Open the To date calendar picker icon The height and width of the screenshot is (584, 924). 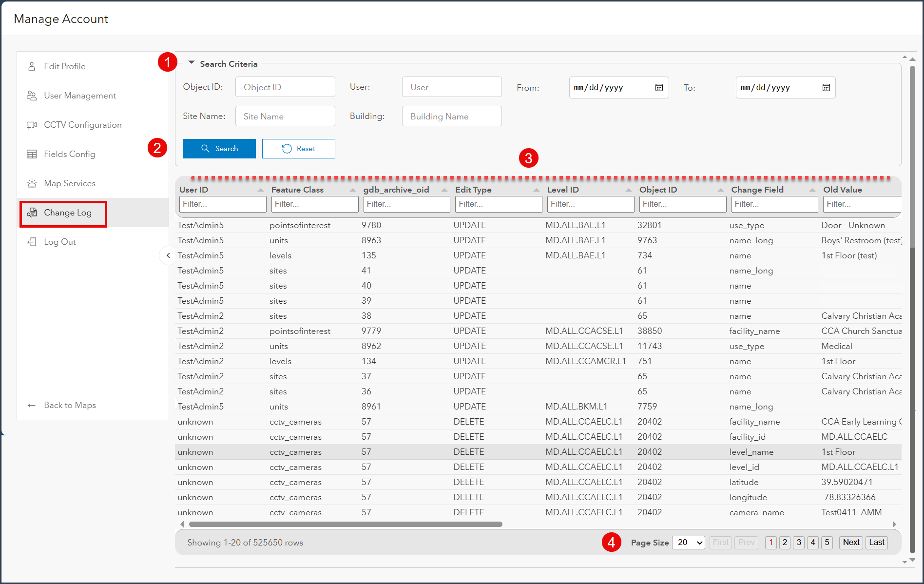pyautogui.click(x=826, y=88)
